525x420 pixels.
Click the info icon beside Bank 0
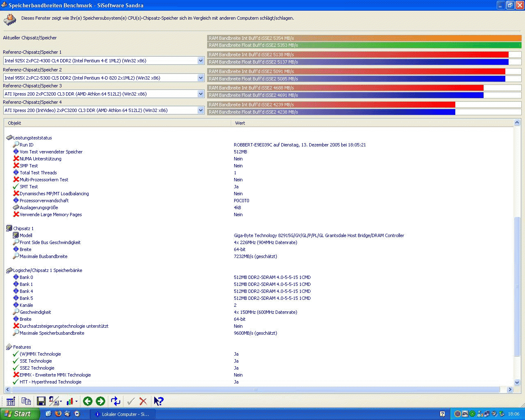[x=16, y=277]
